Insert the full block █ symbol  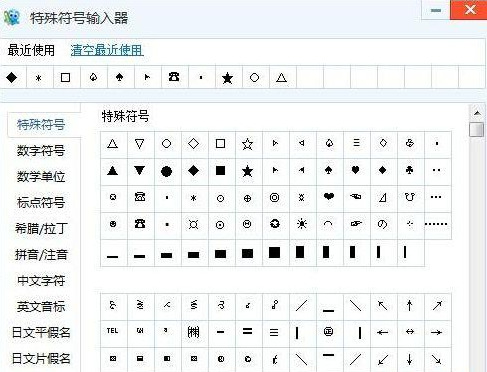[274, 253]
